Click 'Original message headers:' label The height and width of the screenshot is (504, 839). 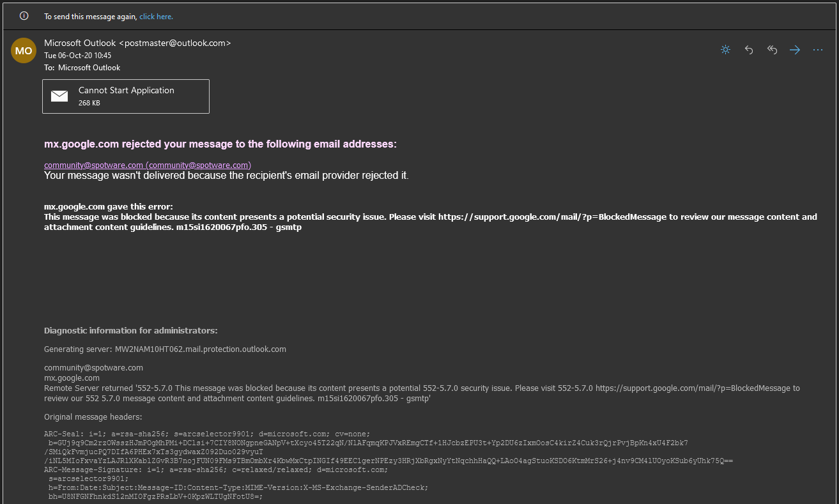(x=93, y=417)
